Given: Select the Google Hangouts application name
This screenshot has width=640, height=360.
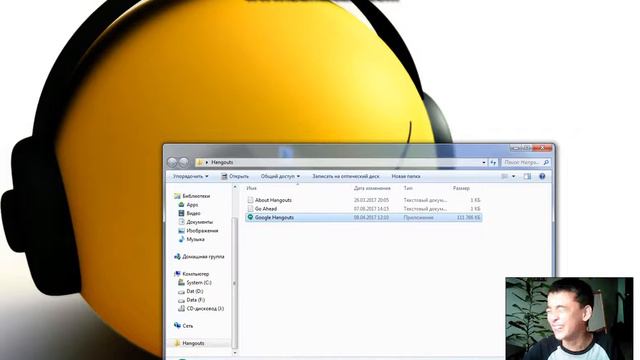Looking at the screenshot, I should coord(274,217).
